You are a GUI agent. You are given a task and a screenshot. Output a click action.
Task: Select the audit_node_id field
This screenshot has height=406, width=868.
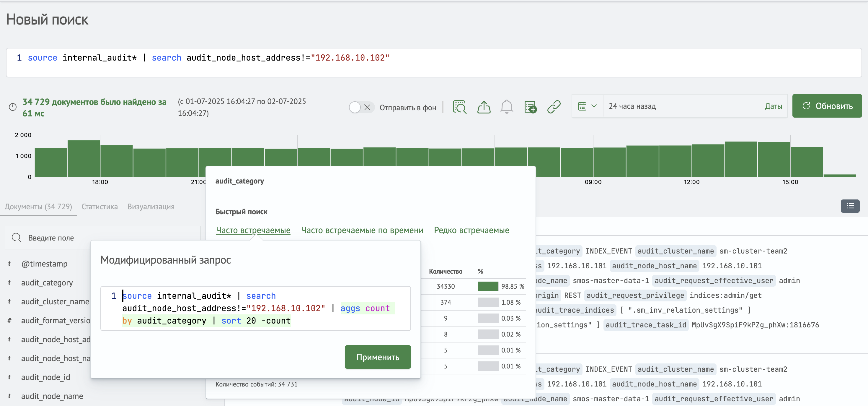45,377
